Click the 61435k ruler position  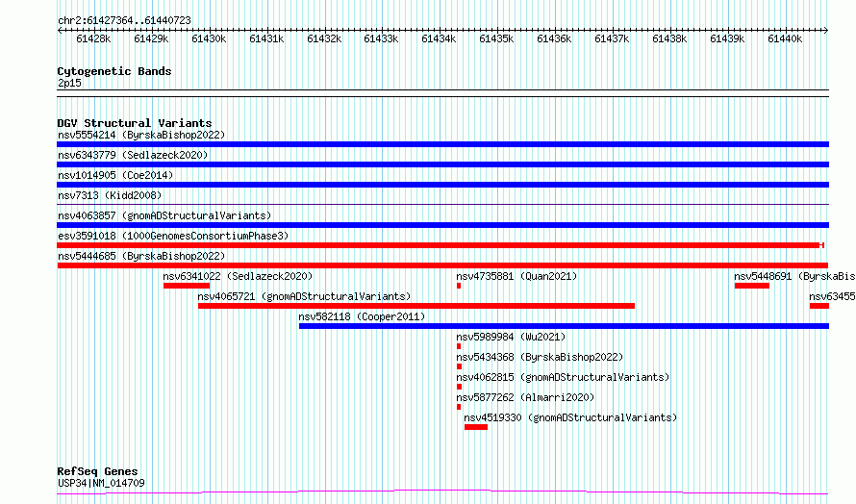pyautogui.click(x=496, y=38)
